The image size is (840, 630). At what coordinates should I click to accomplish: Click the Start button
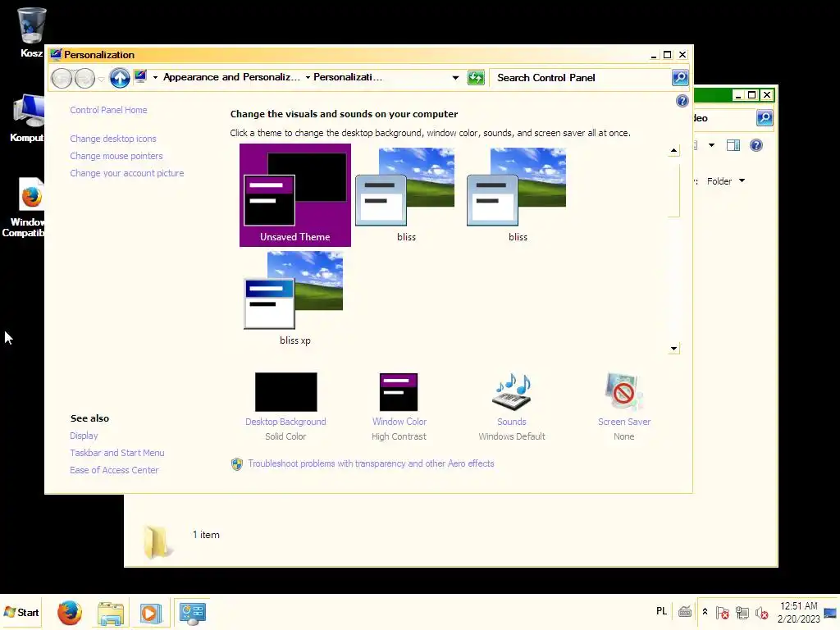pos(21,612)
